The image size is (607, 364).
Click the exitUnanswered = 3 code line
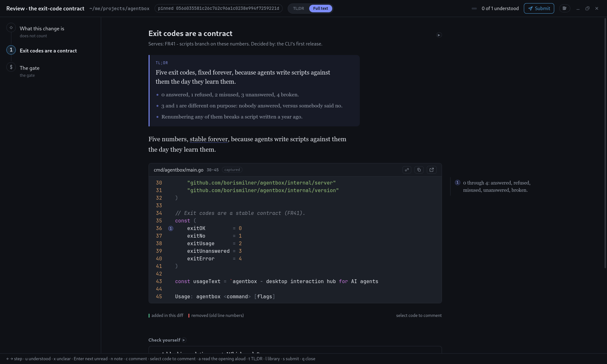[x=214, y=251]
